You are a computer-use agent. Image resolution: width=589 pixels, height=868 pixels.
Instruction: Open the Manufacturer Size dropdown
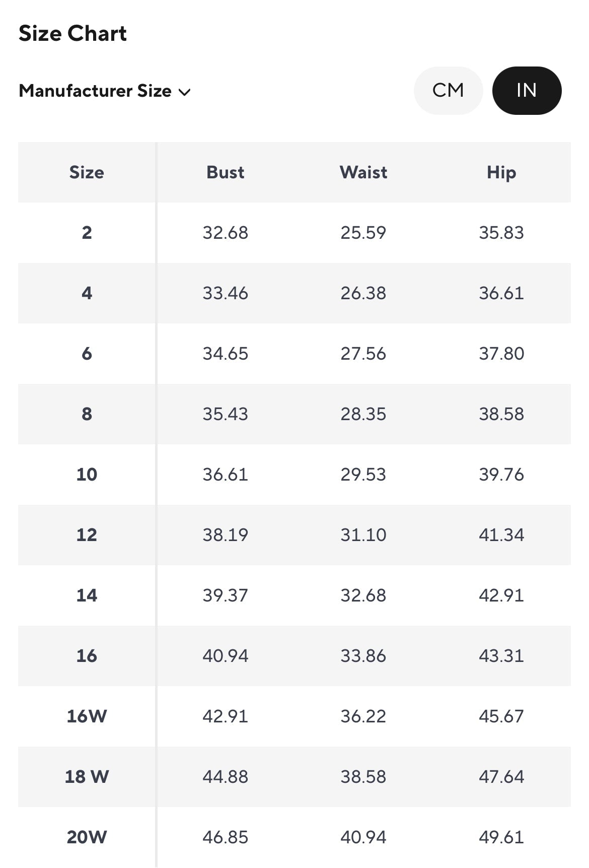[96, 91]
